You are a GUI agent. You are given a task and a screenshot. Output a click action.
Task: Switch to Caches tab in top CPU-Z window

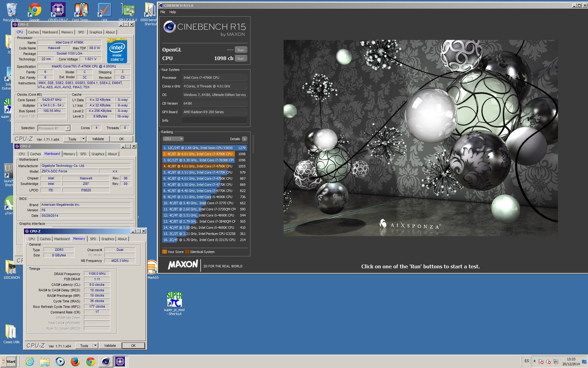tap(34, 32)
